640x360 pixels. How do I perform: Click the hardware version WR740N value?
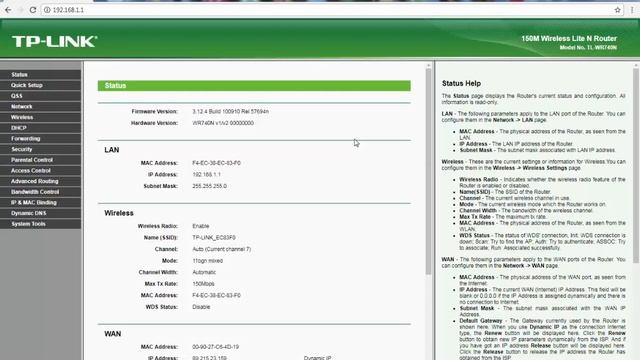click(223, 123)
